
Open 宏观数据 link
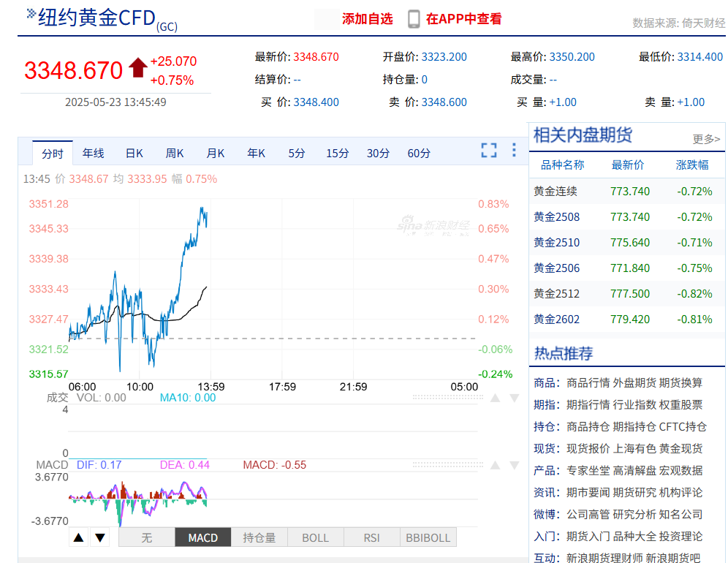pos(680,471)
